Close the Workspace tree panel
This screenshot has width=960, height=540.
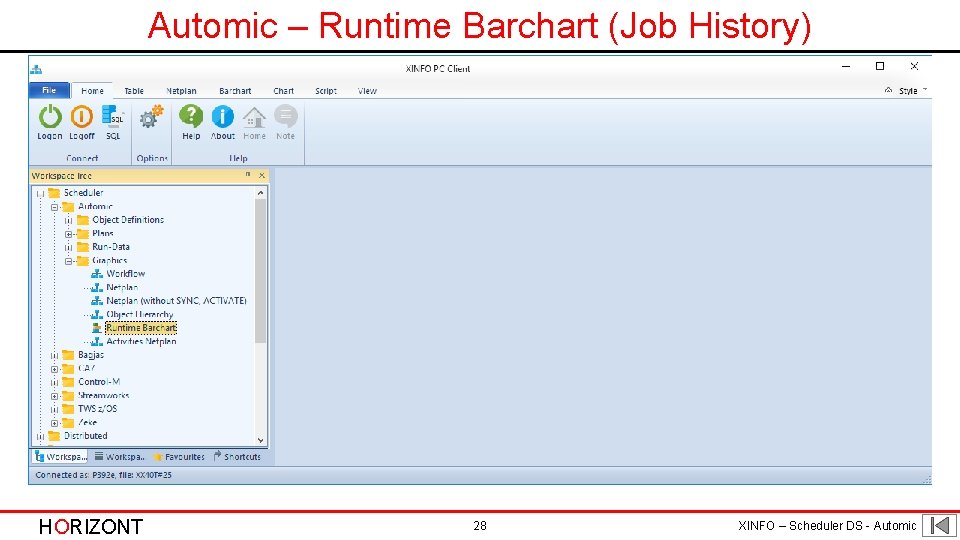pos(262,175)
